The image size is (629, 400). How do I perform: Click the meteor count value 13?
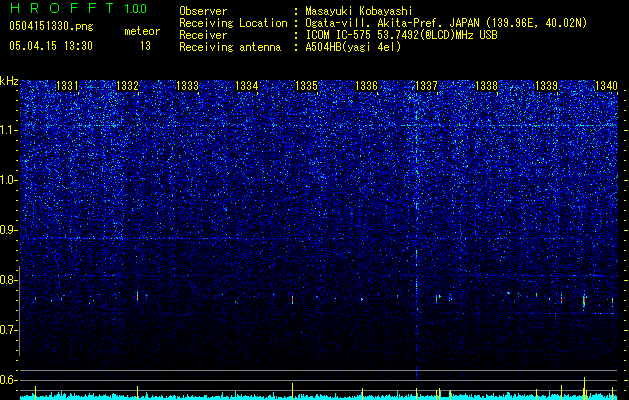click(145, 46)
